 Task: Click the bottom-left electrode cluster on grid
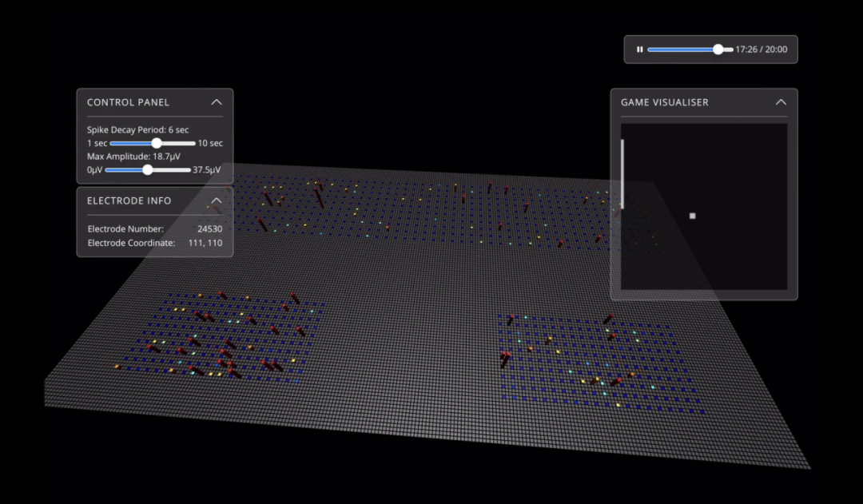point(221,337)
